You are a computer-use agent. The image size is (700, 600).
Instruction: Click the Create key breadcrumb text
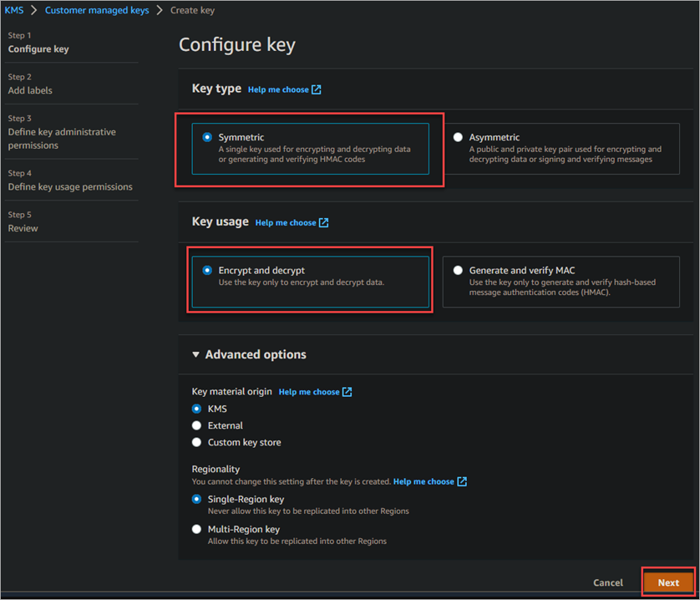[192, 10]
